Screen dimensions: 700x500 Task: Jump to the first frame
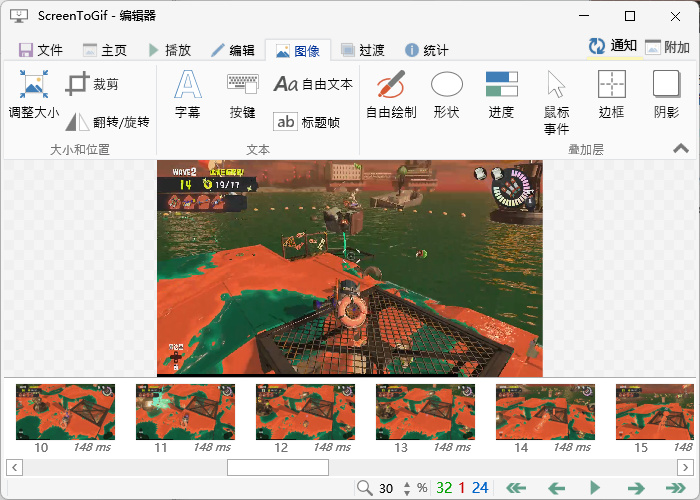516,488
